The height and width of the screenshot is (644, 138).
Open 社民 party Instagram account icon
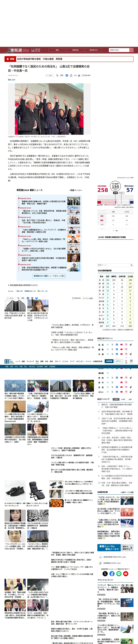(x=126, y=387)
